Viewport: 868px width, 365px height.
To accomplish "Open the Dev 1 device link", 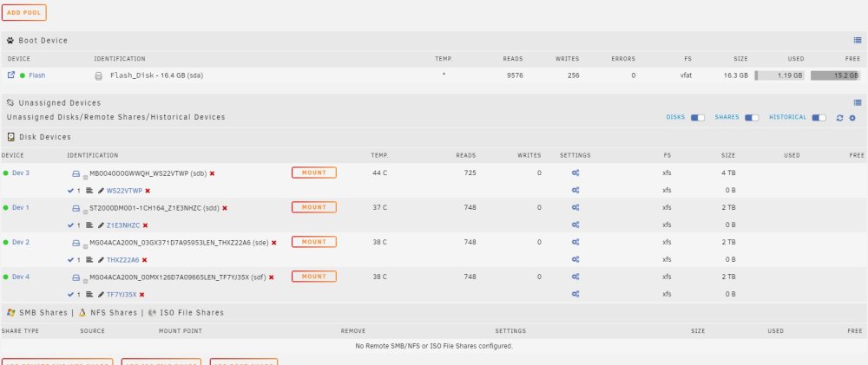I will point(21,208).
